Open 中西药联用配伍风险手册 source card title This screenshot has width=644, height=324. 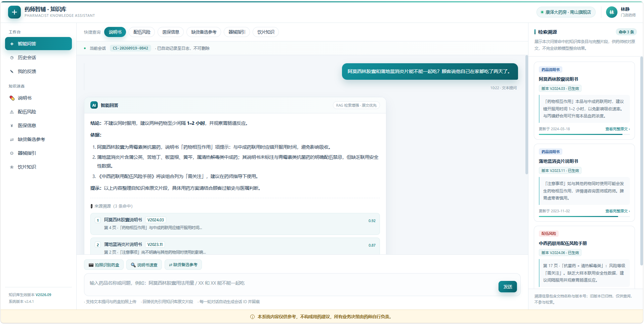[563, 243]
